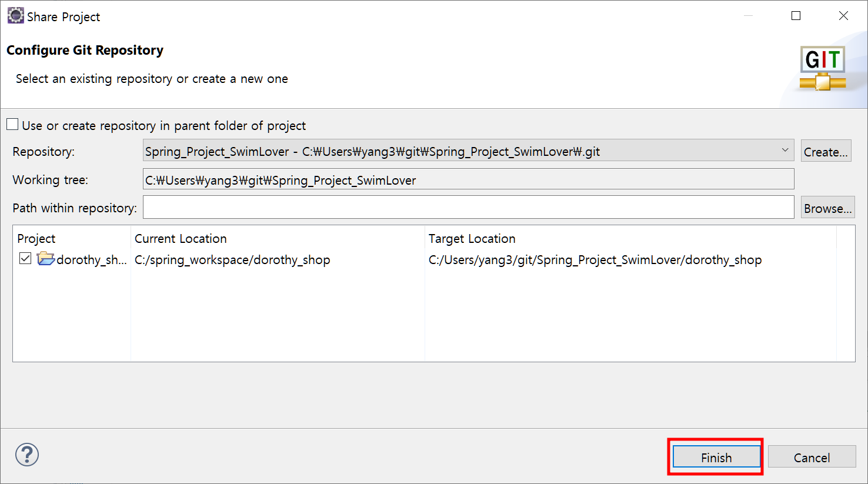Click the Create button next to Repository
Viewport: 868px width, 484px height.
tap(826, 151)
